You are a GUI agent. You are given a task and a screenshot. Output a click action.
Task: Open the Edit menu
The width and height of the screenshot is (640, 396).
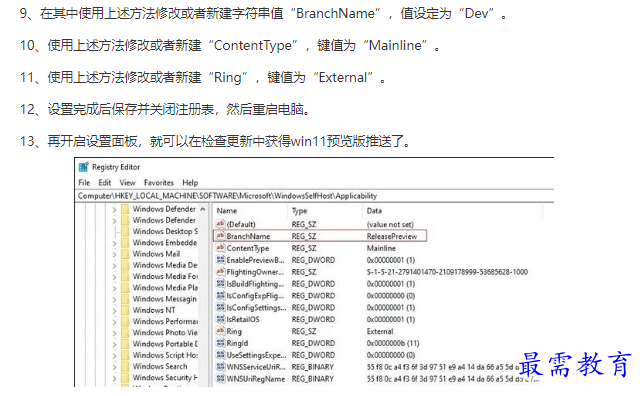point(104,182)
